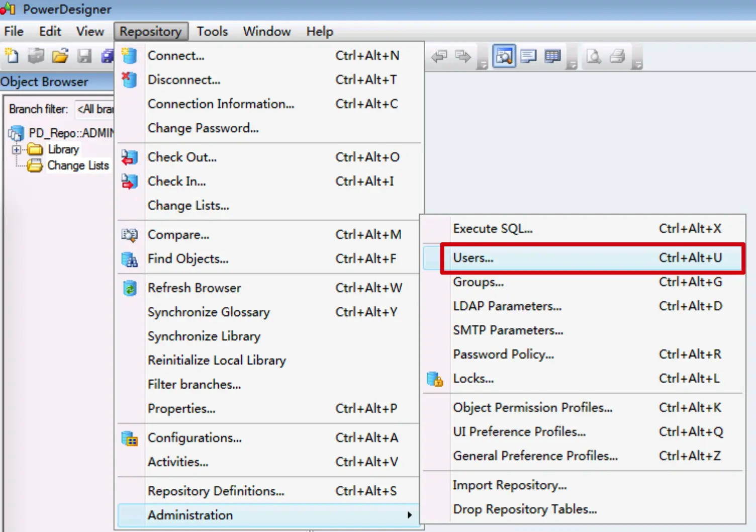Click the Check Out red-arrow icon

click(129, 157)
